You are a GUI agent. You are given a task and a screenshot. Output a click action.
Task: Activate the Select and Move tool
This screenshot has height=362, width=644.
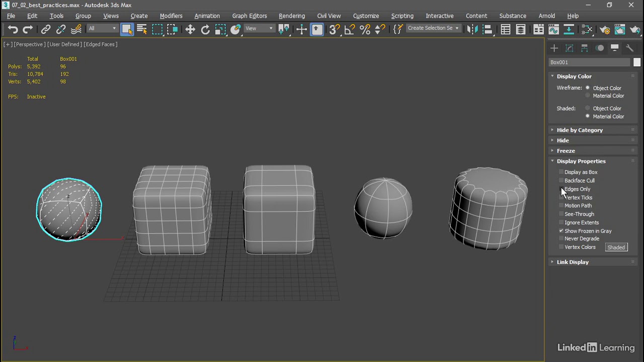coord(190,30)
